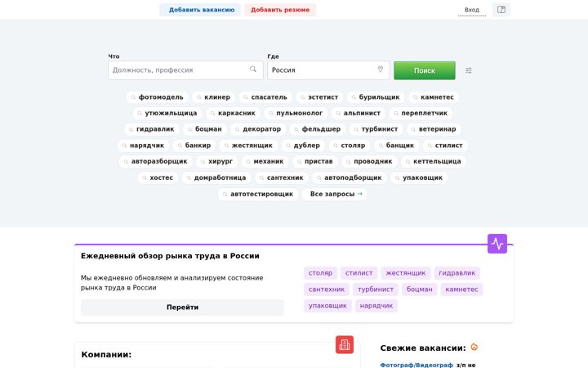This screenshot has width=588, height=368.
Task: Click the упаковщик tag in search suggestions
Action: pos(419,177)
